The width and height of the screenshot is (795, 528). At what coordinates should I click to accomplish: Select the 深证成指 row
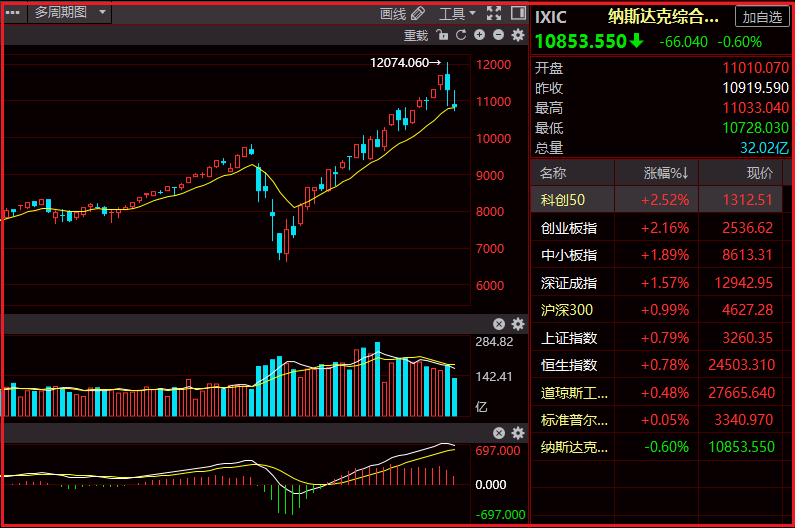click(x=657, y=283)
